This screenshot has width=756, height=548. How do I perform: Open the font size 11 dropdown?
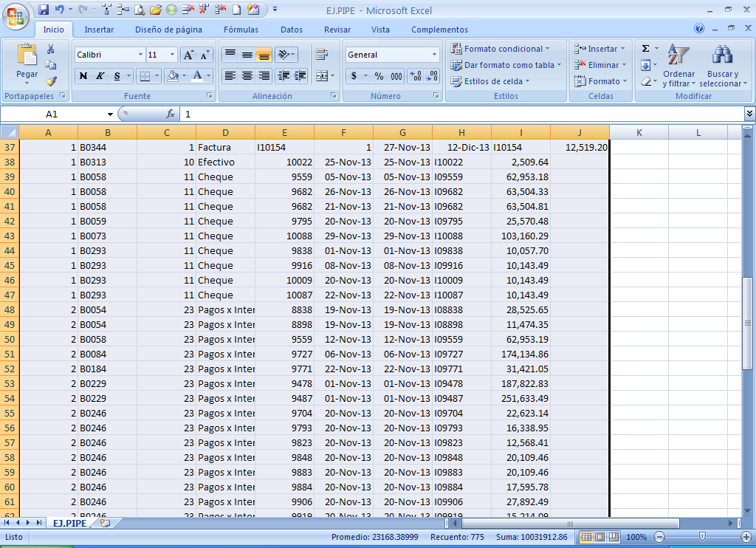[172, 55]
